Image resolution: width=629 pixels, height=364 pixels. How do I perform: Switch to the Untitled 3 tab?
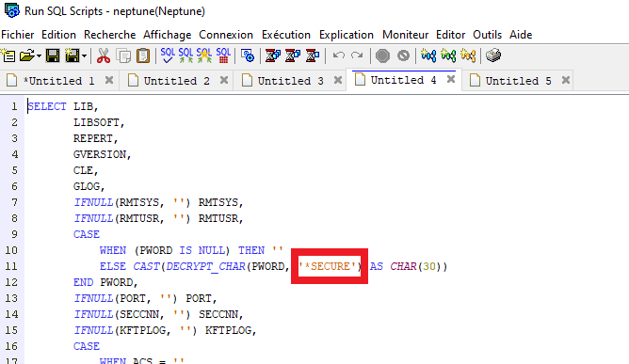tap(290, 81)
